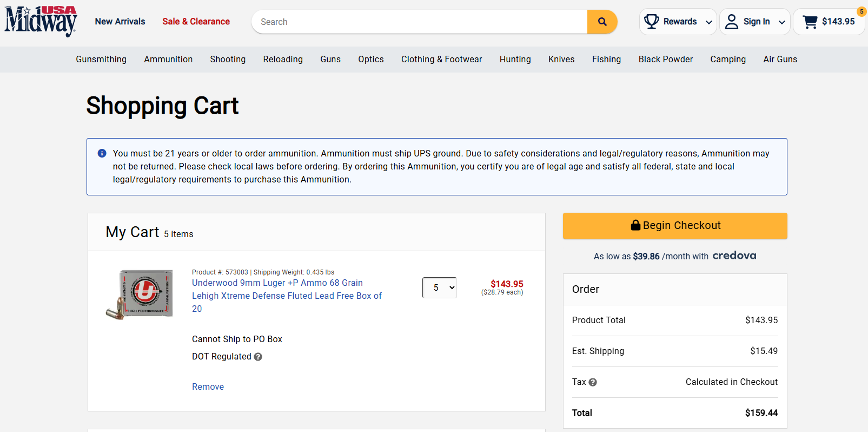Remove the Underwood ammo from cart

coord(208,387)
